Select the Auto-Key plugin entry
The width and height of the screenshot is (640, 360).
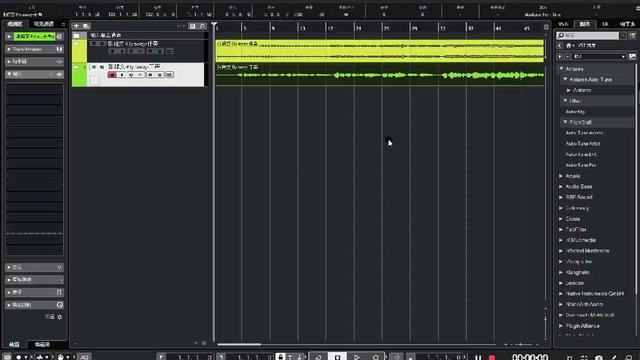tap(576, 111)
